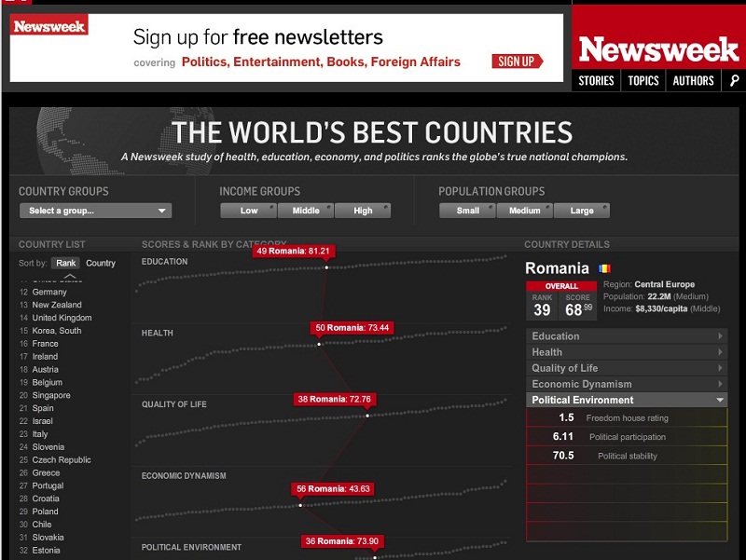The height and width of the screenshot is (560, 746).
Task: Sort country list by Country
Action: [101, 263]
